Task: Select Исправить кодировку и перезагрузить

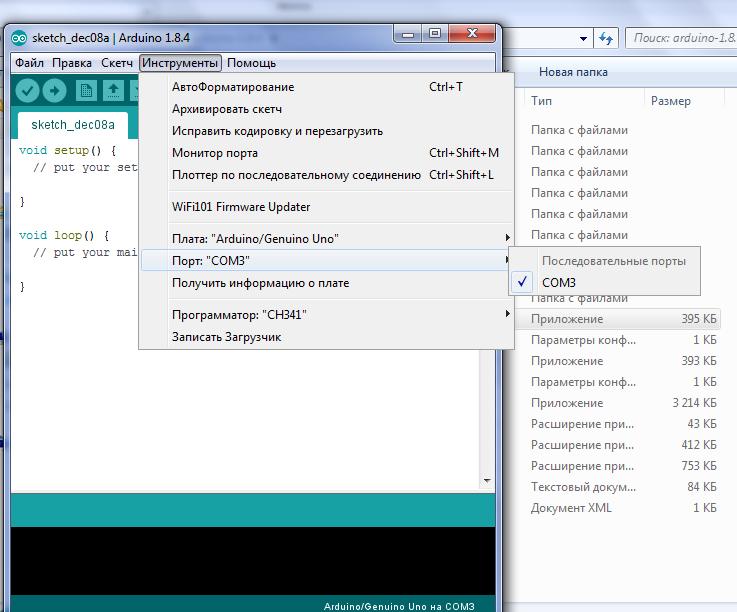Action: pyautogui.click(x=327, y=131)
